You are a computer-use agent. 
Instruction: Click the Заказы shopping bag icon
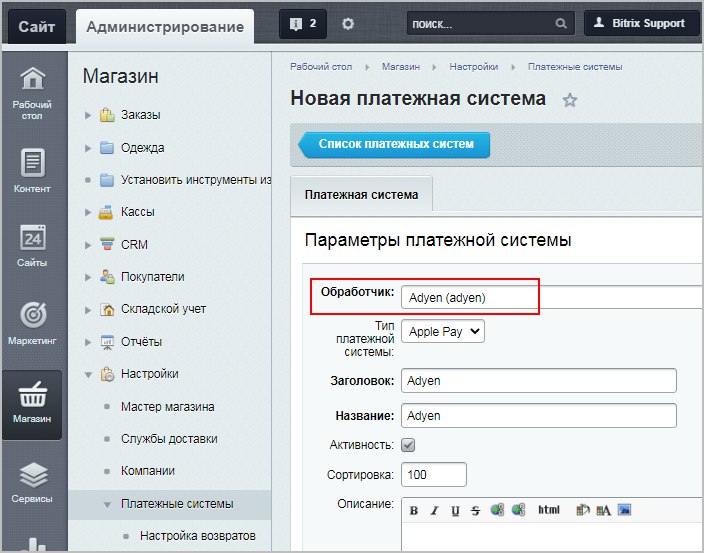pyautogui.click(x=107, y=115)
